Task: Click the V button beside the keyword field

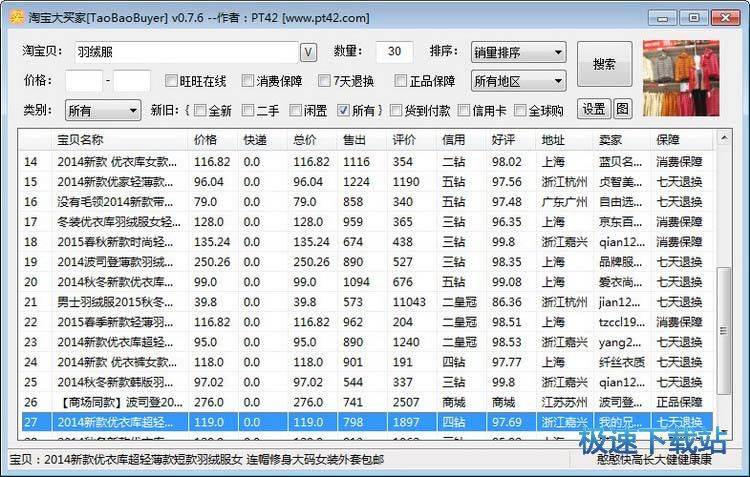Action: pos(309,52)
